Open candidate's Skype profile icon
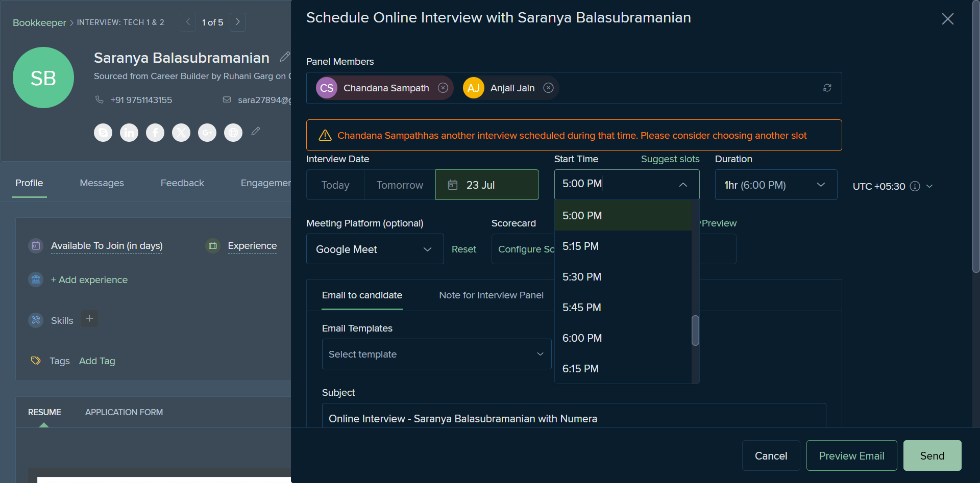Image resolution: width=980 pixels, height=483 pixels. point(103,133)
